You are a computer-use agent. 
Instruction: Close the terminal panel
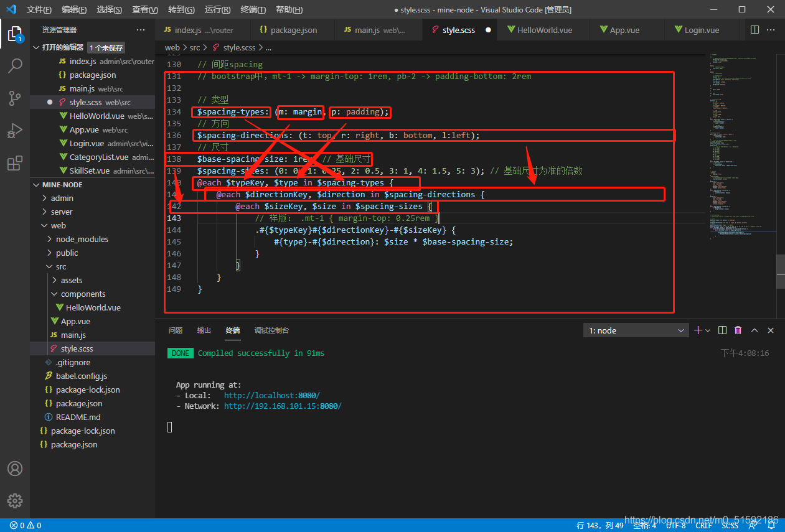[771, 330]
